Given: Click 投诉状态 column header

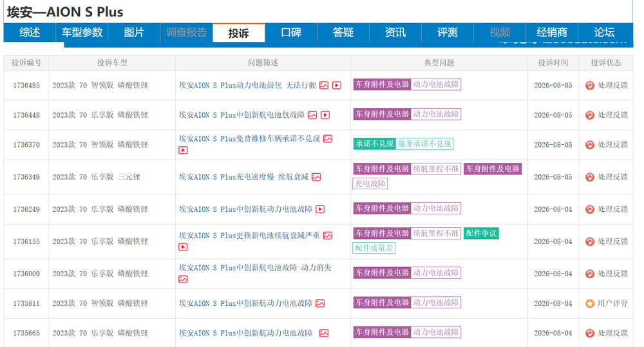Looking at the screenshot, I should (x=606, y=63).
